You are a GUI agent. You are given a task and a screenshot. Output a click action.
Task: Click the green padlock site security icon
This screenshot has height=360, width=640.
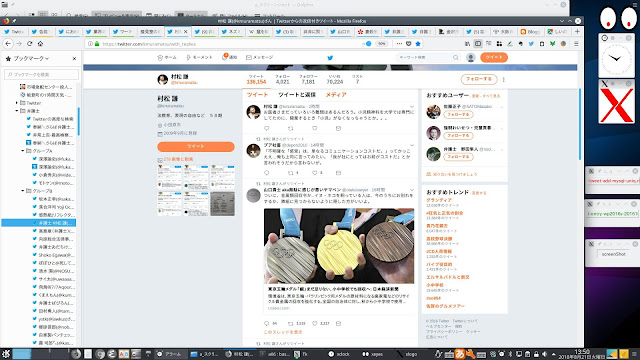point(97,44)
